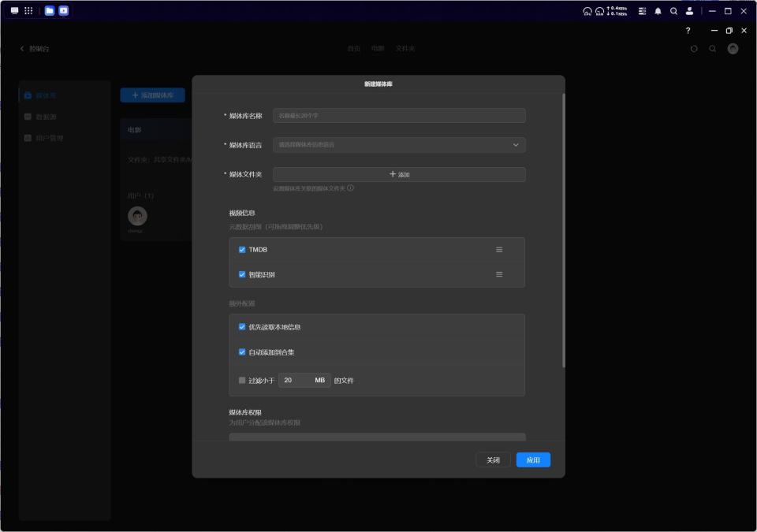Toggle the 优先读取本地信息 checkbox

pyautogui.click(x=242, y=327)
